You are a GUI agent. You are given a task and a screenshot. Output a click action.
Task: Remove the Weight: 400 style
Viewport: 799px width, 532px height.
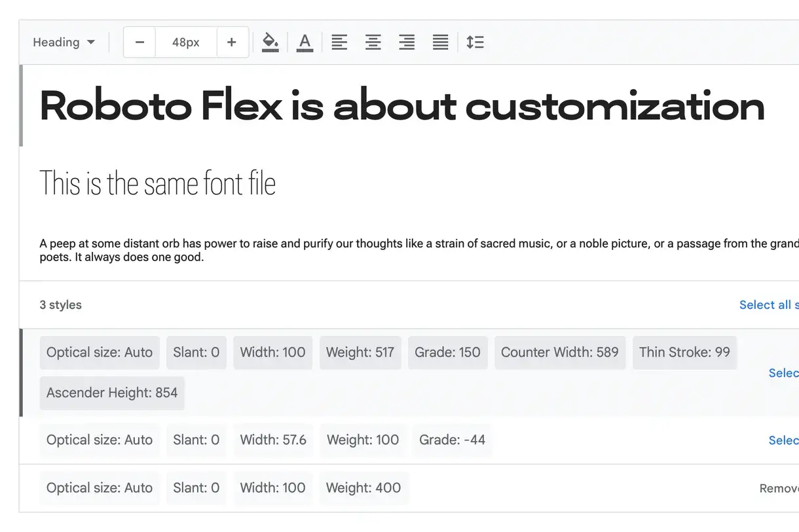coord(779,488)
